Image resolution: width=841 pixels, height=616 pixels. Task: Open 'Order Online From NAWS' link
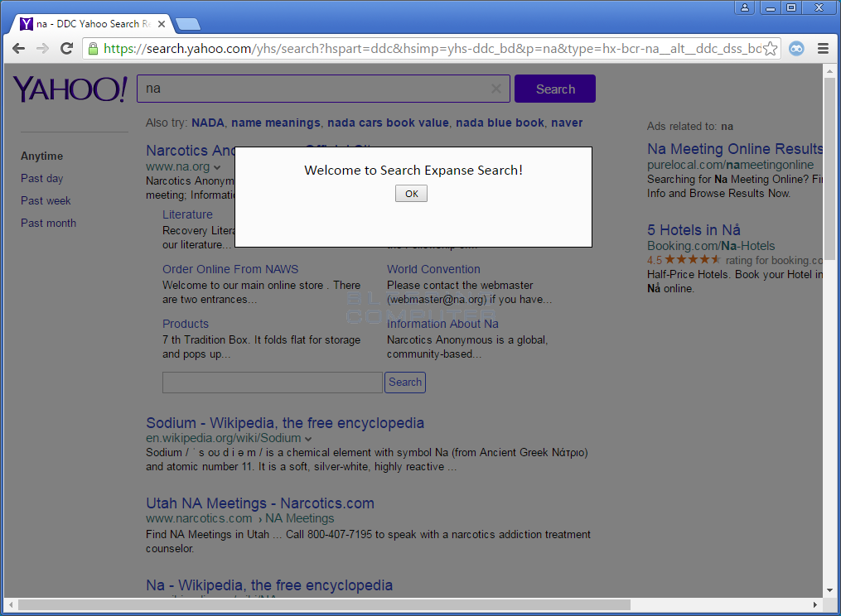(230, 269)
